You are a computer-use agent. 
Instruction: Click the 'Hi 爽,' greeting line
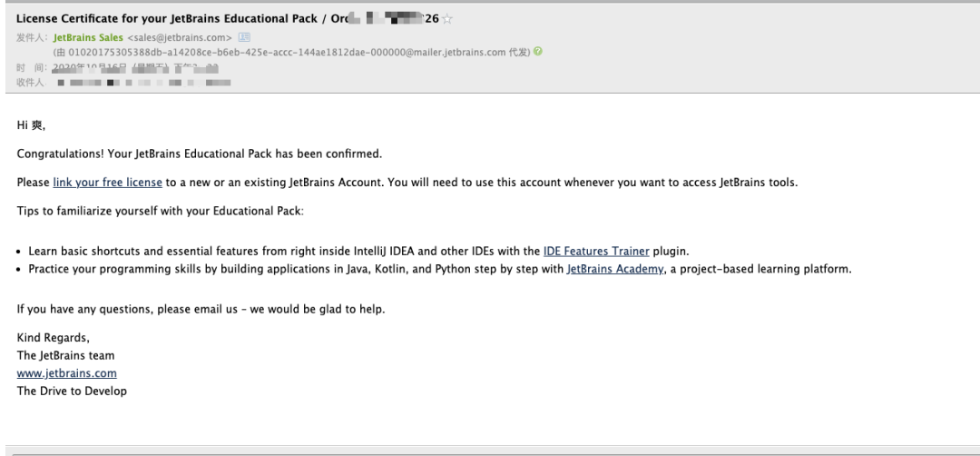[31, 125]
